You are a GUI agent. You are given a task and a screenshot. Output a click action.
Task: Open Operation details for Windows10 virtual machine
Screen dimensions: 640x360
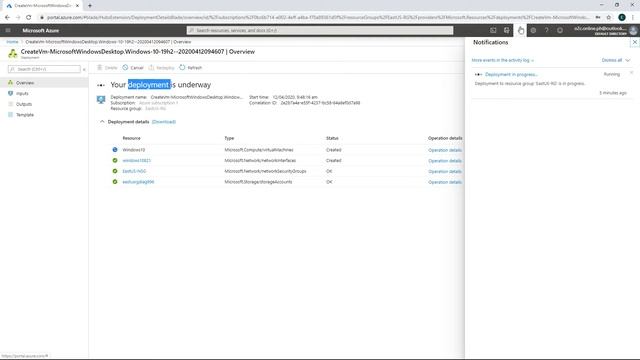pos(445,150)
